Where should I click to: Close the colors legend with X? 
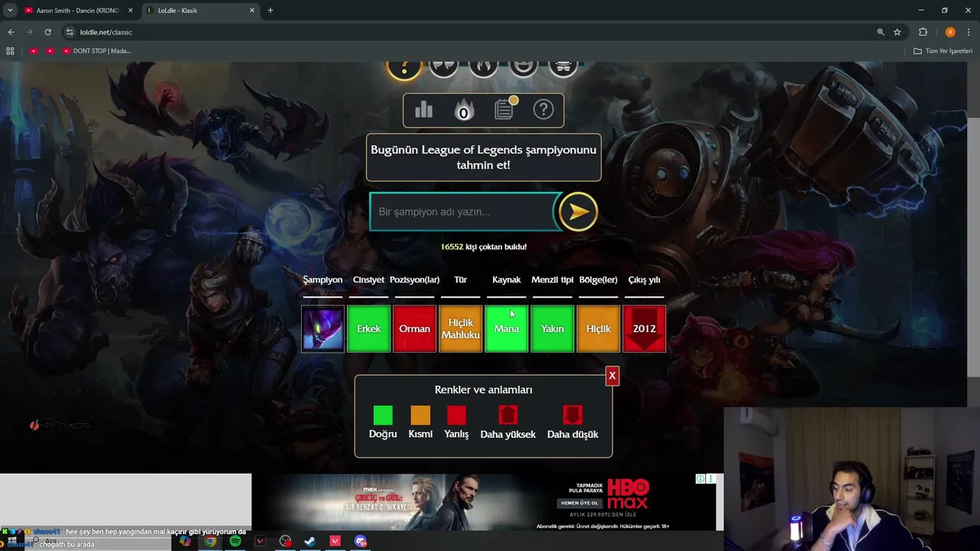point(612,376)
